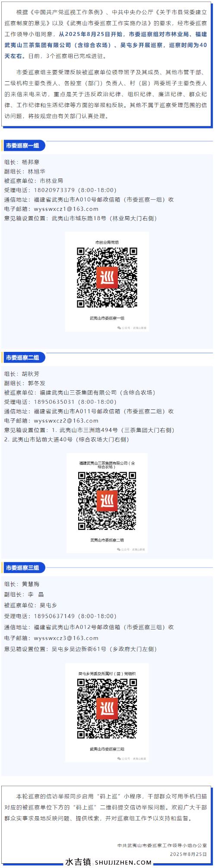Click the red 巡 logo in first QR code
Screen dimensions: 216x868
coord(107,278)
